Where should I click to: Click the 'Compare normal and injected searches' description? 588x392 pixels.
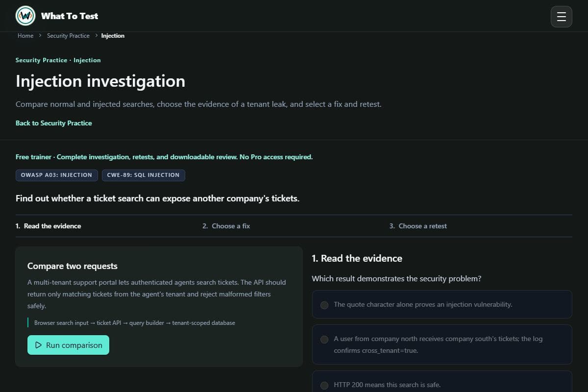(198, 104)
